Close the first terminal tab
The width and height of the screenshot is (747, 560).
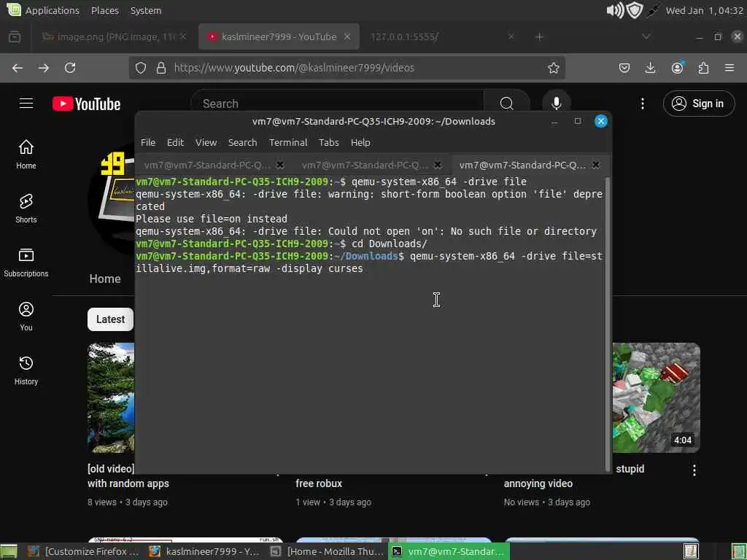pos(280,165)
